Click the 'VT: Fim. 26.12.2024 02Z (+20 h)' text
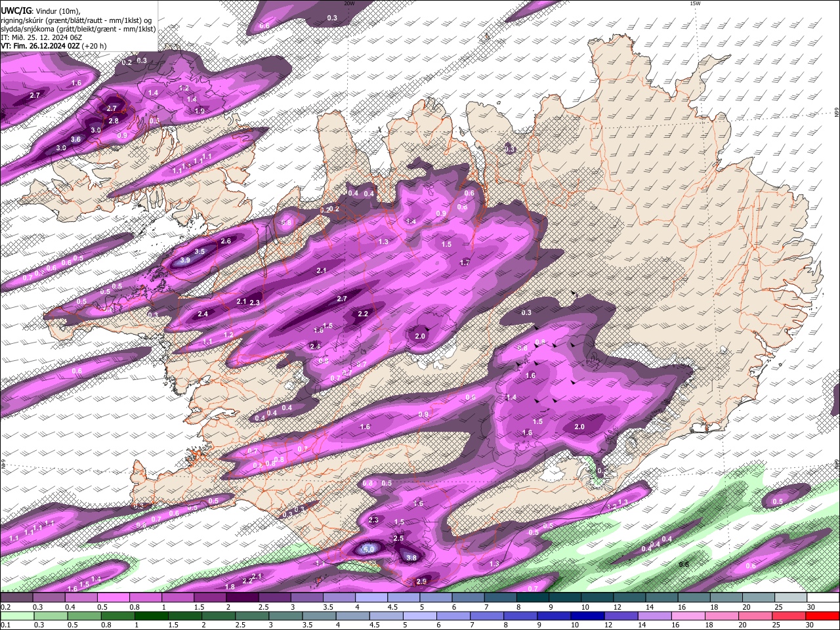Screen dimensions: 840x630 click(x=54, y=46)
